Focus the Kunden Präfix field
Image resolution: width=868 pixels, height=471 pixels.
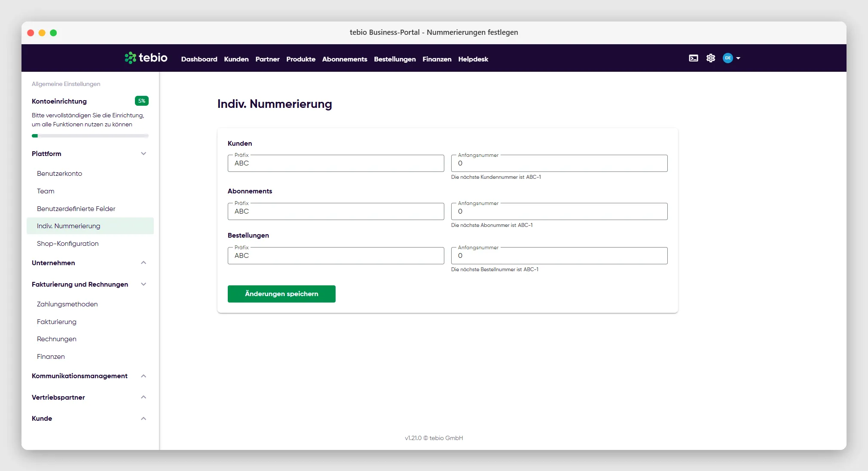336,163
